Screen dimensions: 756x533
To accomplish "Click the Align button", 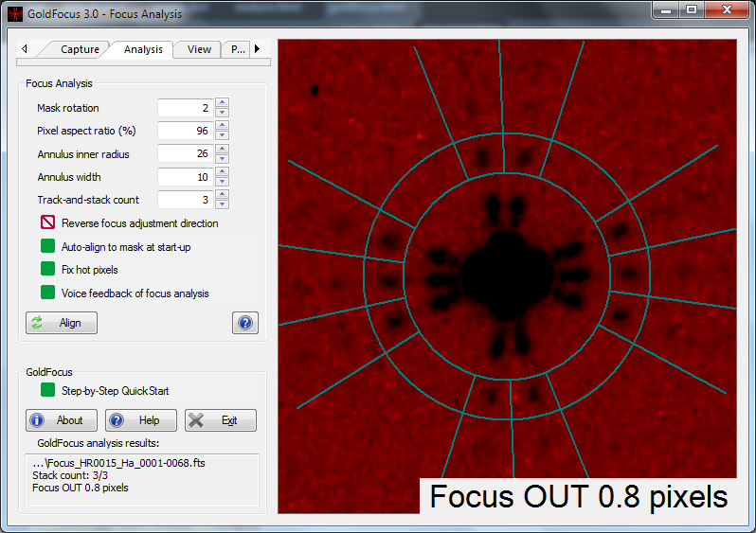I will 62,323.
